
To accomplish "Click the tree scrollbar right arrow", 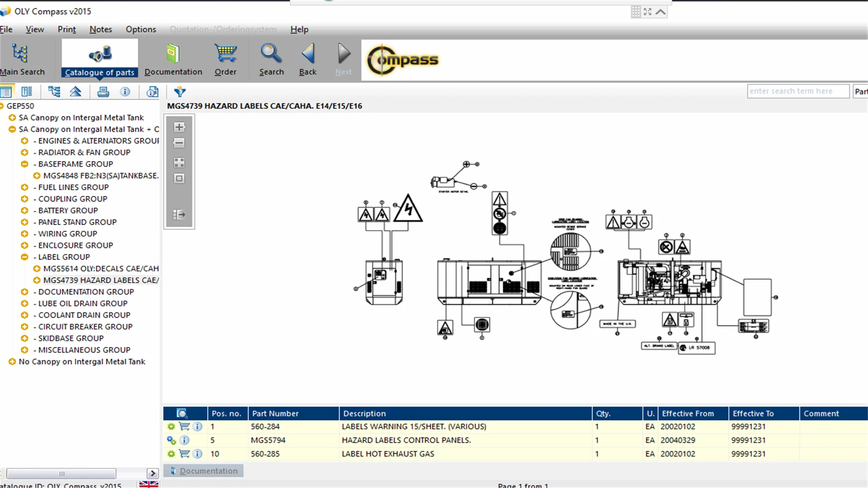I will pyautogui.click(x=153, y=474).
